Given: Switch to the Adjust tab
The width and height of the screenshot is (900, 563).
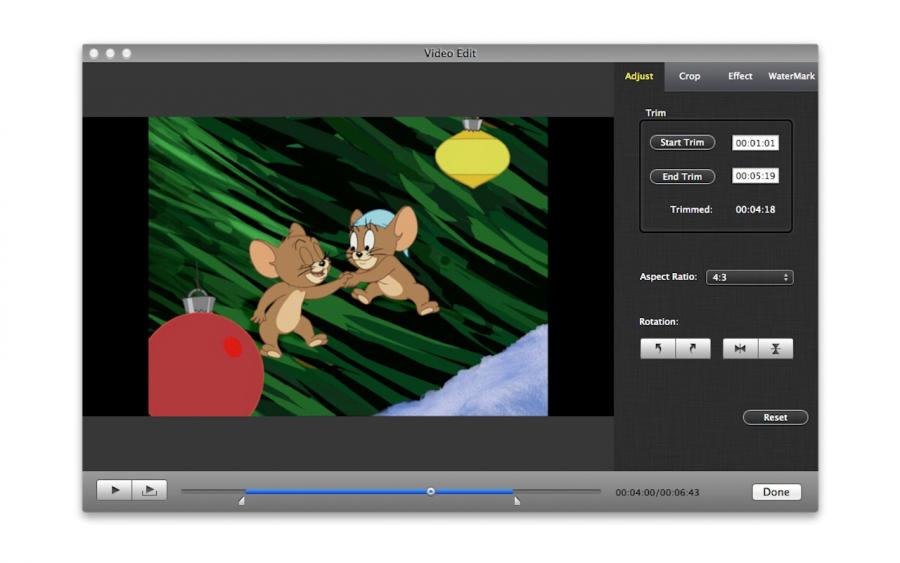Looking at the screenshot, I should [639, 76].
